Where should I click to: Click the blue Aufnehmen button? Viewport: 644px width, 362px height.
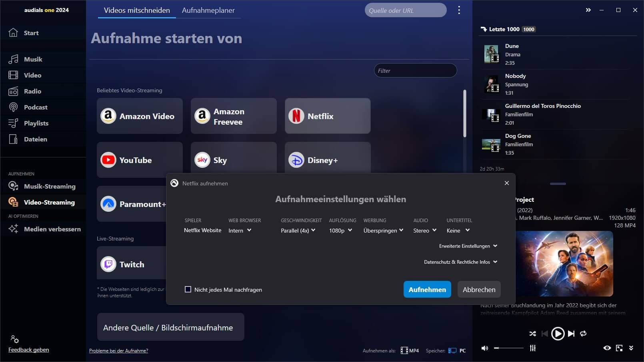tap(427, 290)
